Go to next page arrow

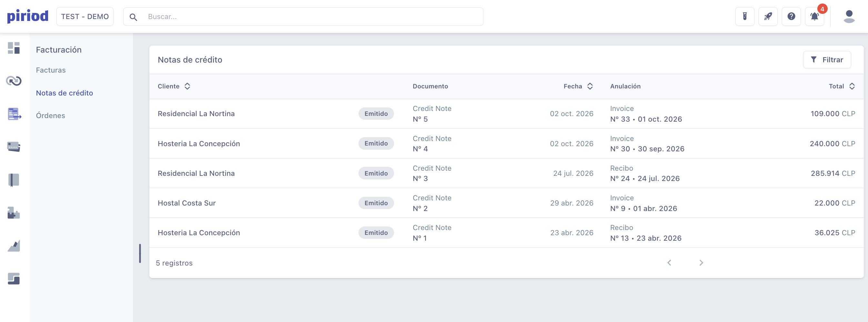[701, 263]
